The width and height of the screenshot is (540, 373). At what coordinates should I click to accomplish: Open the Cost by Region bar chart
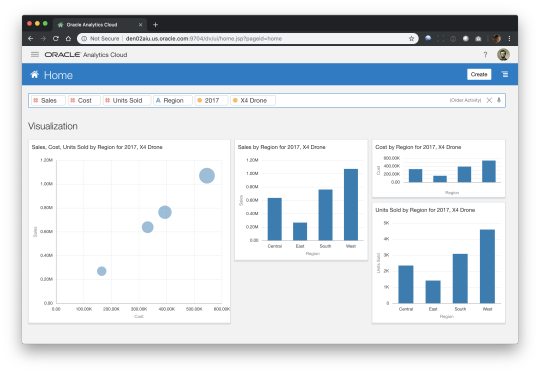tap(438, 169)
